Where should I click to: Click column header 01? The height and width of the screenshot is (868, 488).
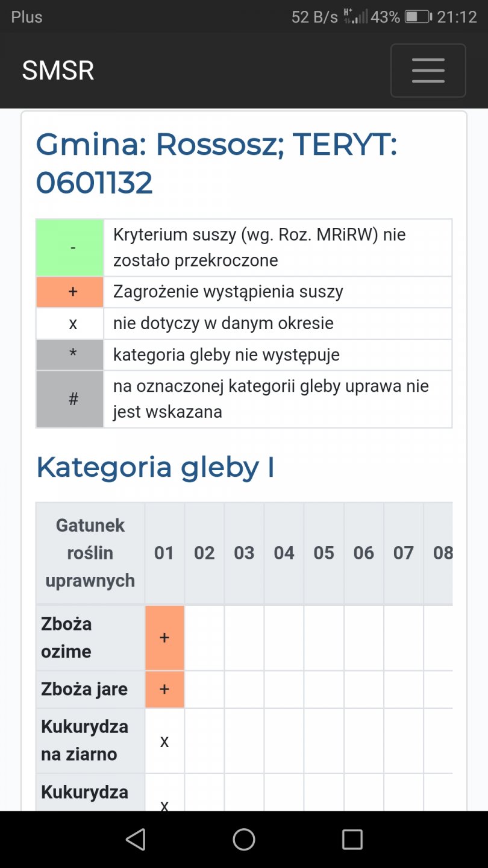click(x=164, y=553)
